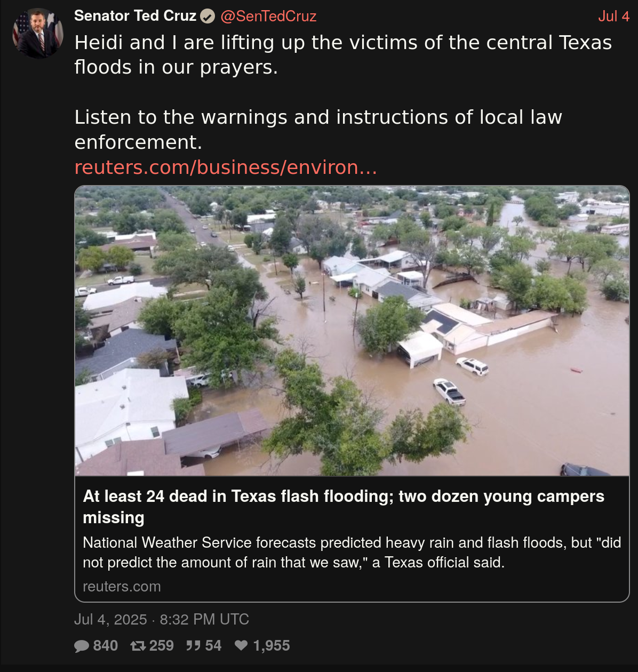
Task: Click the heart likes icon
Action: pos(241,646)
